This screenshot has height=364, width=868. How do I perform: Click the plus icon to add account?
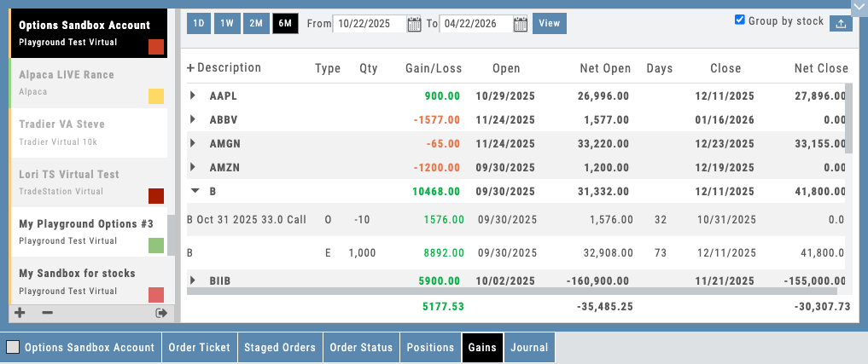(x=20, y=313)
